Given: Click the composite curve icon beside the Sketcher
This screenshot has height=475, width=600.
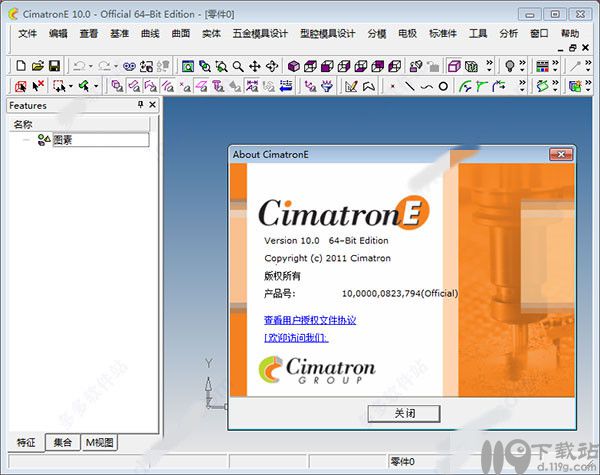Looking at the screenshot, I should click(x=368, y=87).
